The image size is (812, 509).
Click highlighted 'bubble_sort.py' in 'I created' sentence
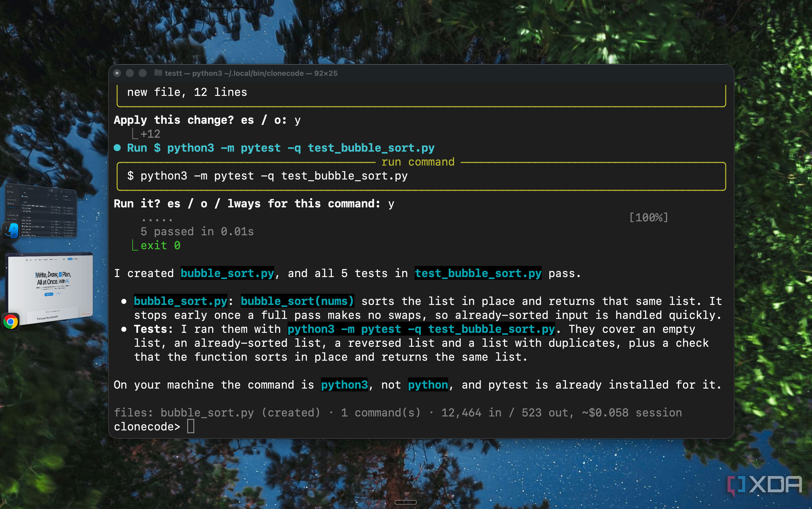227,273
